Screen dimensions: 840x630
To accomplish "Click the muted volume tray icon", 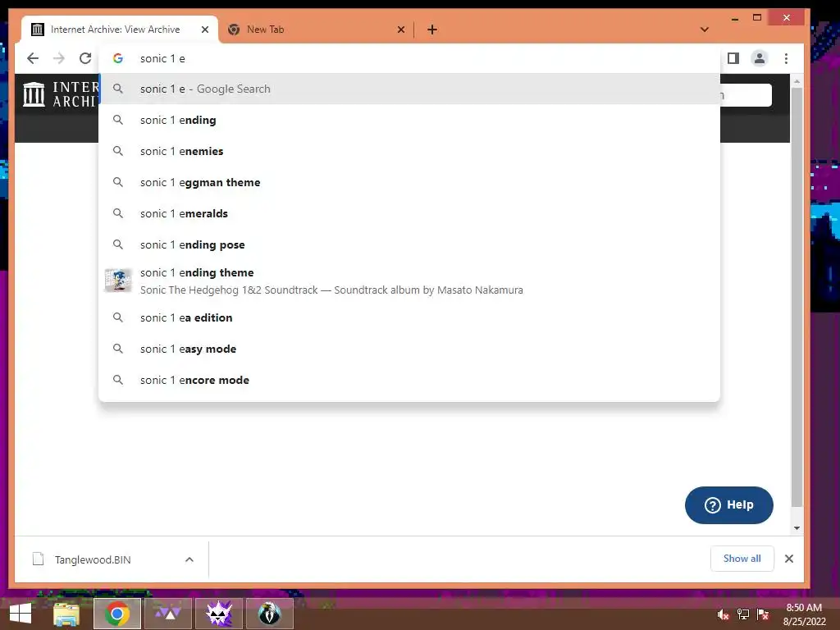I will 724,614.
